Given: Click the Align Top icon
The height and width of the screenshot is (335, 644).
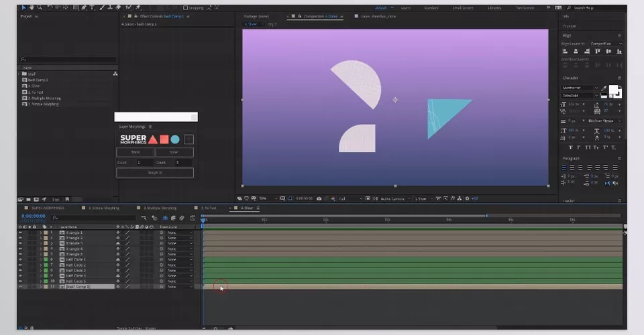Looking at the screenshot, I should coord(598,51).
